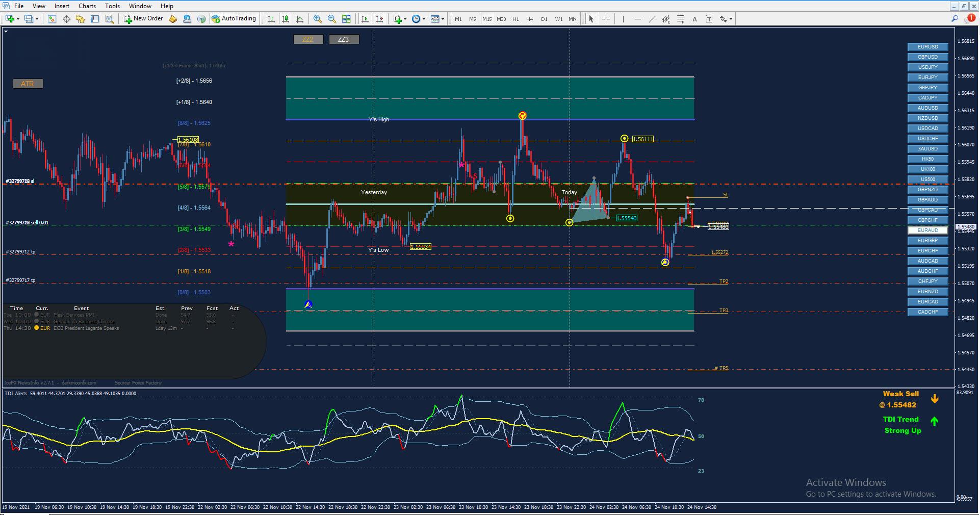980x515 pixels.
Task: Open the Charts menu
Action: pos(87,6)
